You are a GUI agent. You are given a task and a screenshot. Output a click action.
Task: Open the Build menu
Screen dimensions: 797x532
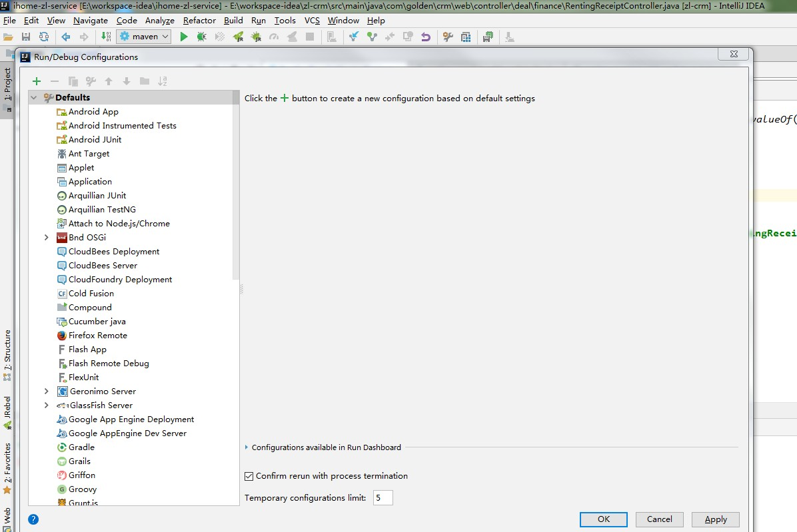(233, 20)
